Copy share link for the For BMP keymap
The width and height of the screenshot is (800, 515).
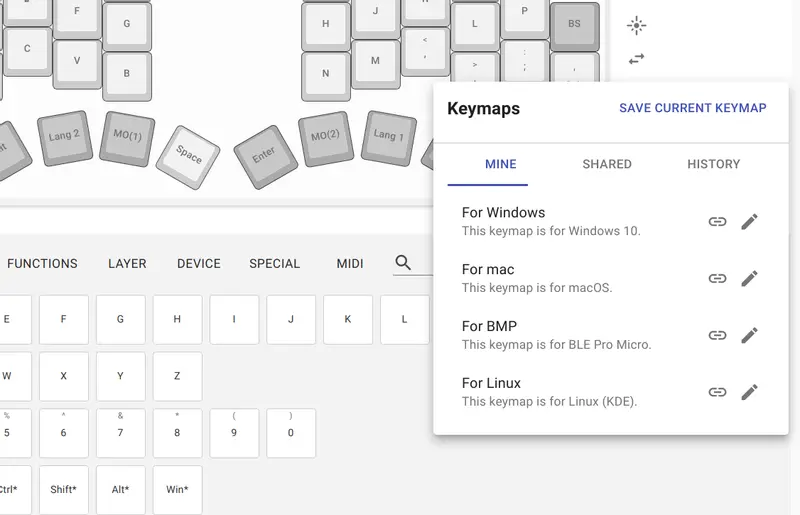[x=717, y=335]
